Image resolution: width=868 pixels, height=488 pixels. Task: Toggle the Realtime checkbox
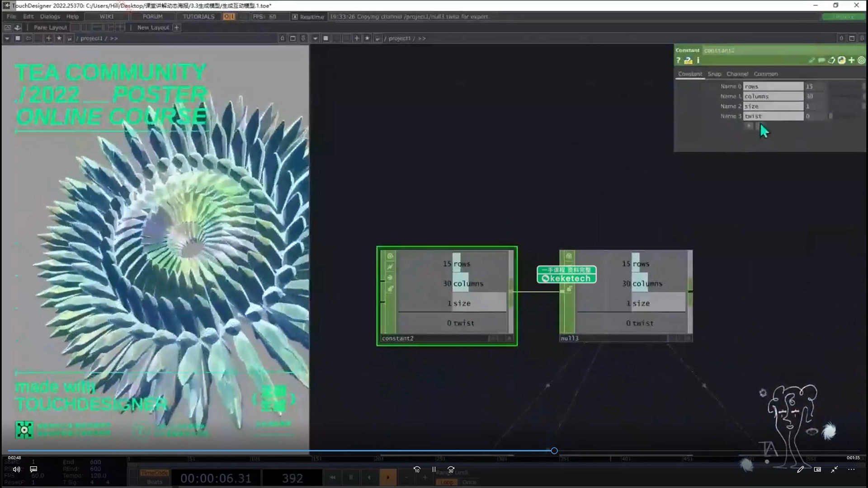pyautogui.click(x=295, y=17)
